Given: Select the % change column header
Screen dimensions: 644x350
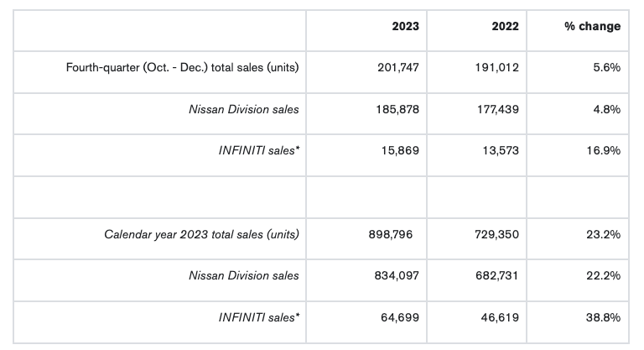Looking at the screenshot, I should coord(593,26).
